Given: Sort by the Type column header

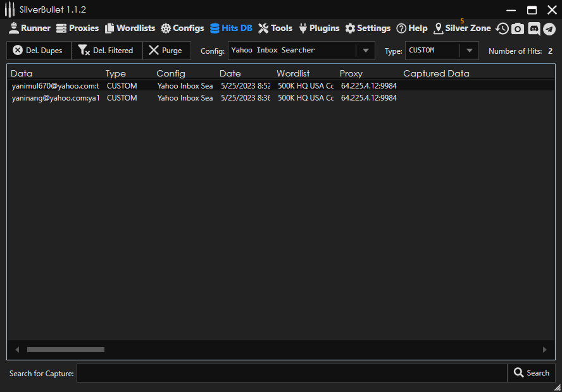Looking at the screenshot, I should point(116,73).
